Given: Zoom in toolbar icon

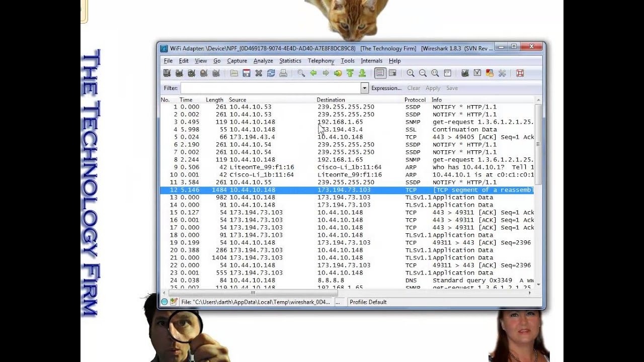Looking at the screenshot, I should pos(411,73).
